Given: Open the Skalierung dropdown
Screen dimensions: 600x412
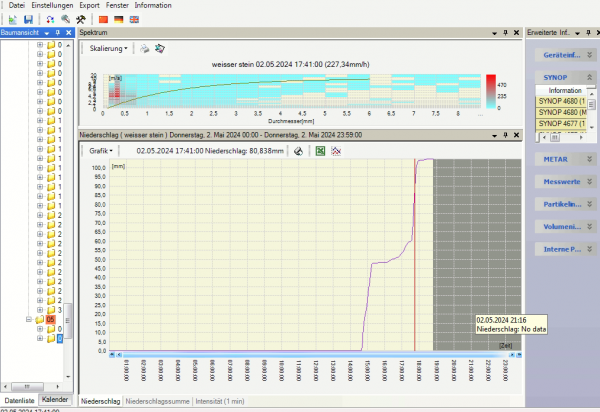Looking at the screenshot, I should (109, 48).
